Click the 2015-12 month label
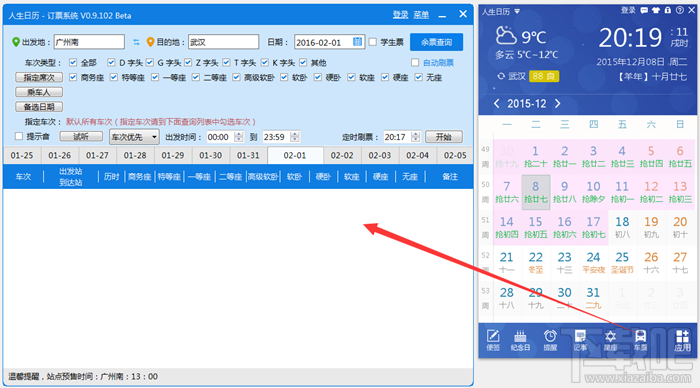Image resolution: width=700 pixels, height=388 pixels. click(527, 104)
